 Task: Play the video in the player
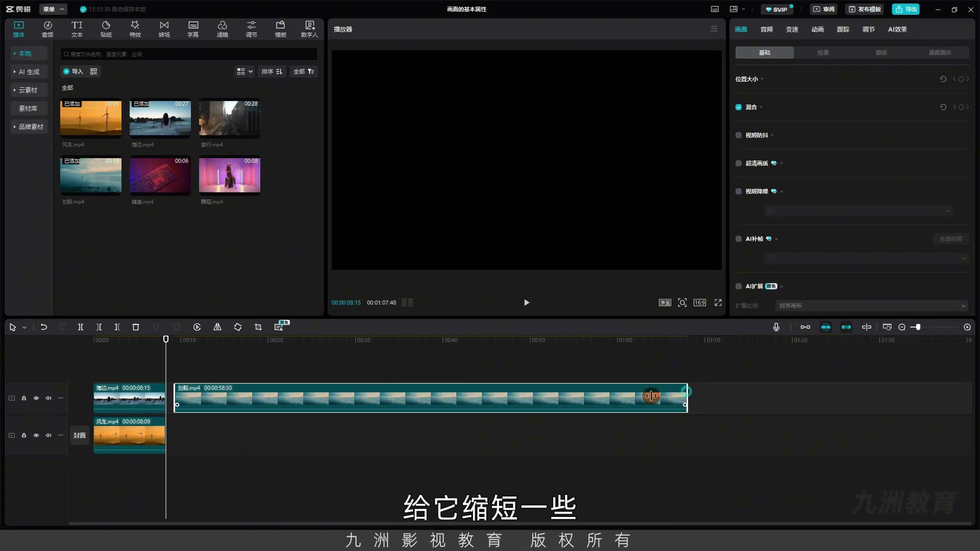point(527,303)
